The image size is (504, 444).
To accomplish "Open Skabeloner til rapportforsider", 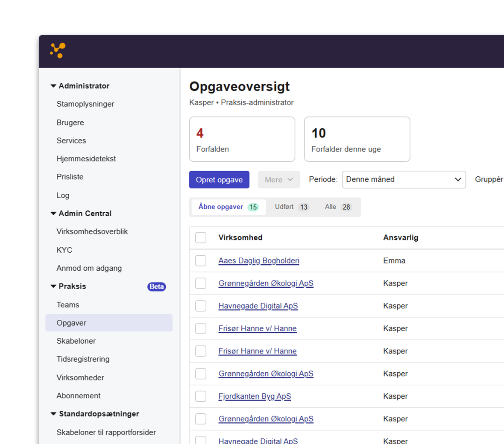I will point(106,432).
